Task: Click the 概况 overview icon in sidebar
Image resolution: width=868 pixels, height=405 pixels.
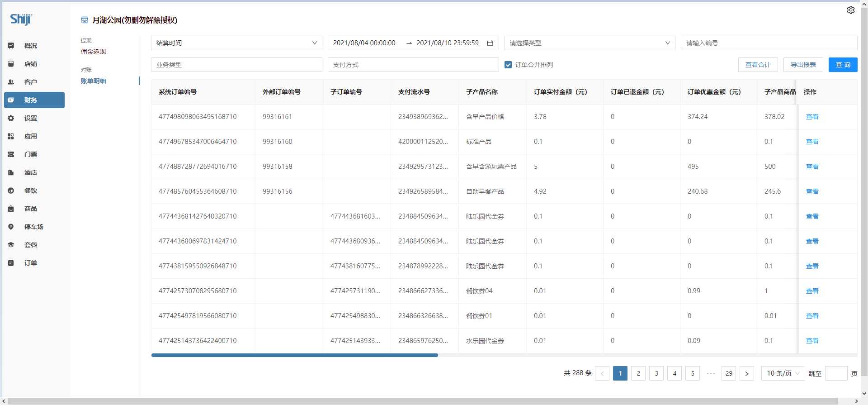Action: click(11, 46)
